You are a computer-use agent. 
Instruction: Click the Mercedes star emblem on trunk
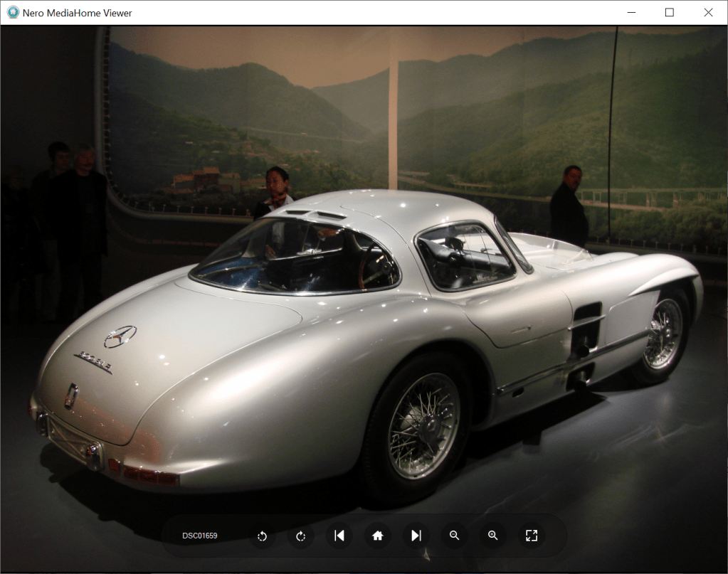click(x=120, y=336)
